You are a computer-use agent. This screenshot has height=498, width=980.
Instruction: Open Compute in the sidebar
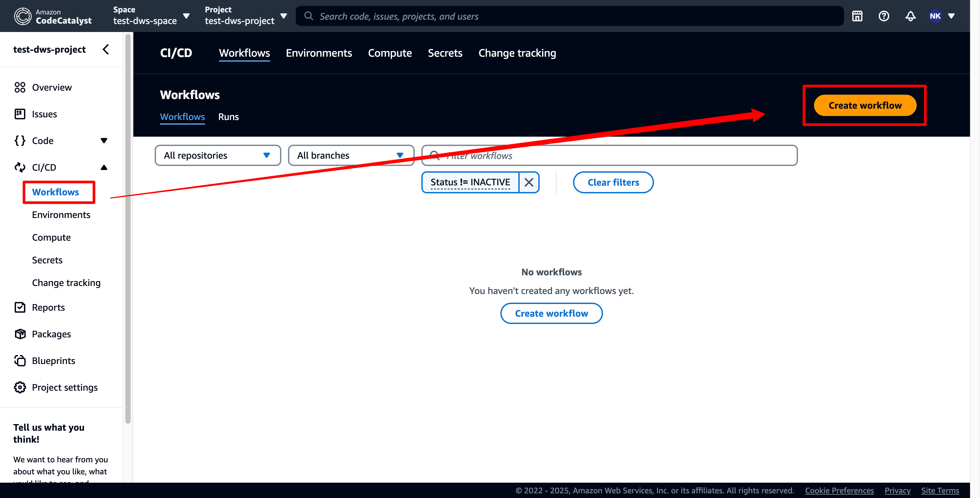pyautogui.click(x=51, y=237)
